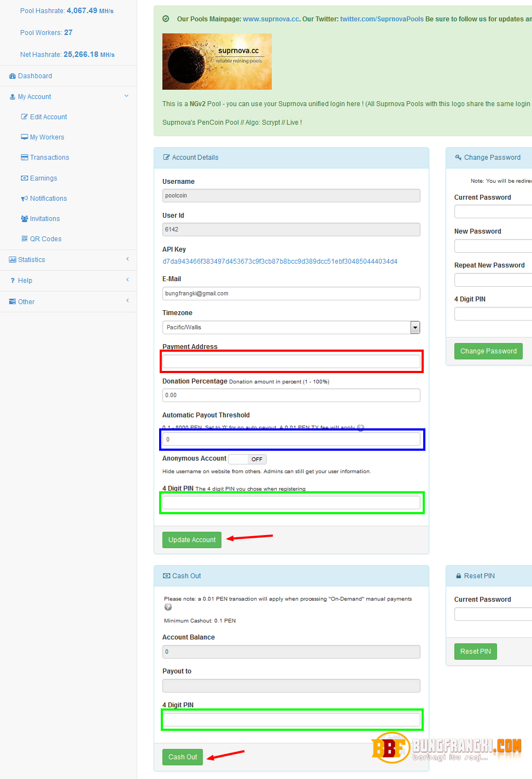The height and width of the screenshot is (779, 532).
Task: Click the Pool Hashrate value 4,067.49
Action: click(82, 10)
